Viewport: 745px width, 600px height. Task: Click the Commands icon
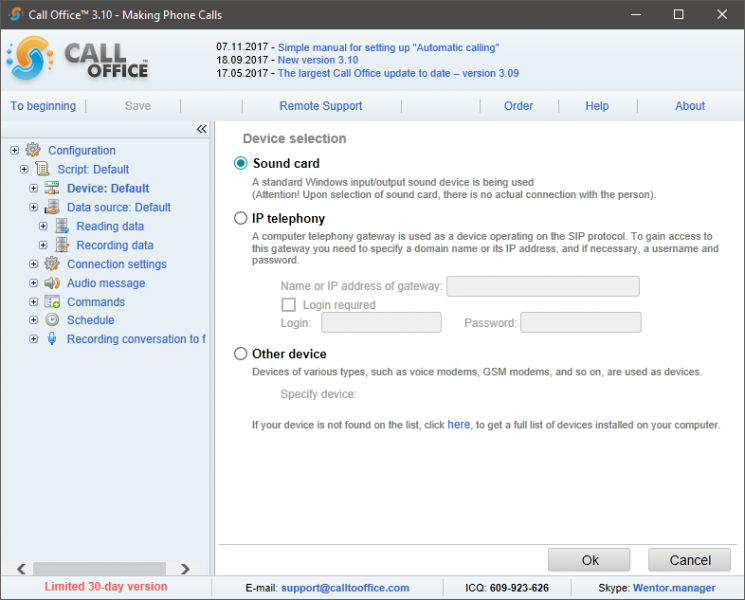52,302
